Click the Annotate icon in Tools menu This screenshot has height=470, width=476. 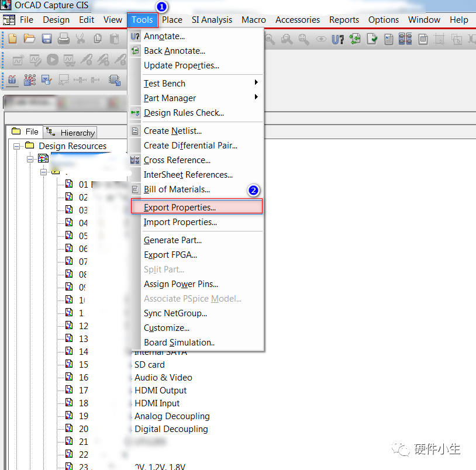tap(135, 36)
